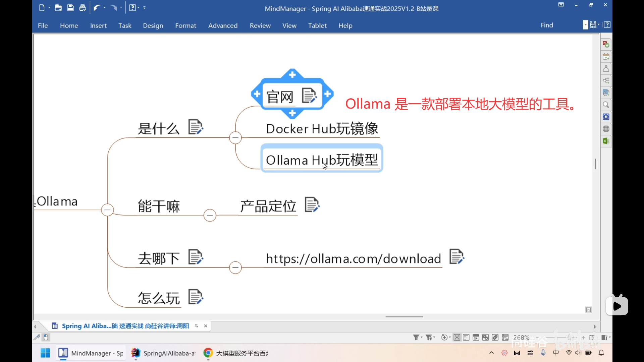Switch to the Home ribbon tab
Image resolution: width=644 pixels, height=362 pixels.
69,25
